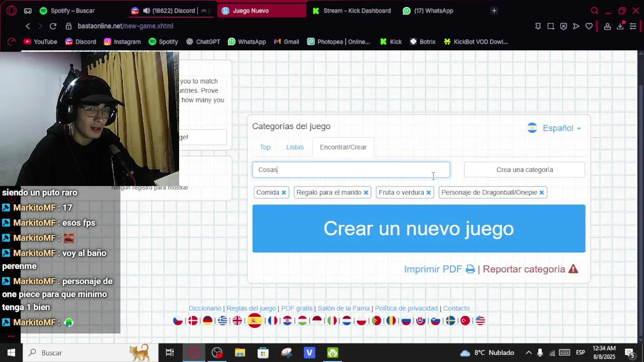Click Reportar categoría link

[530, 269]
